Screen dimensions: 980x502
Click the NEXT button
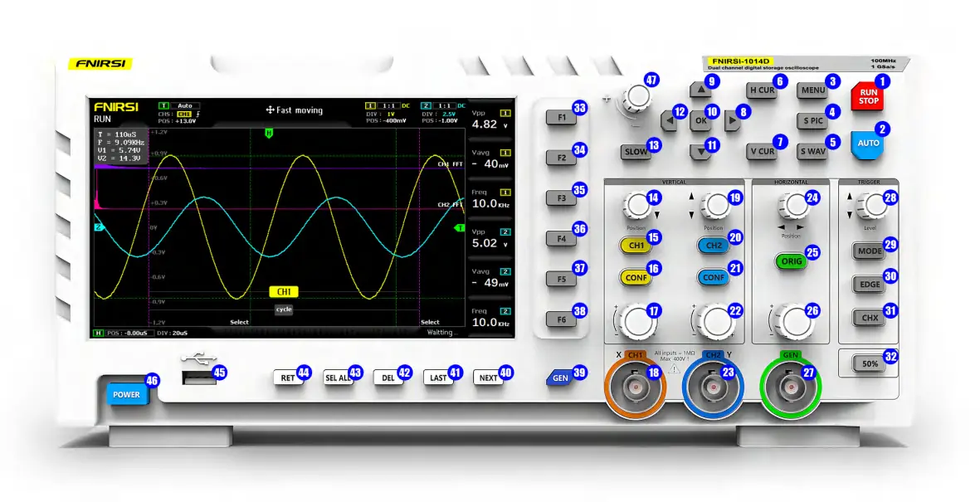tap(488, 378)
